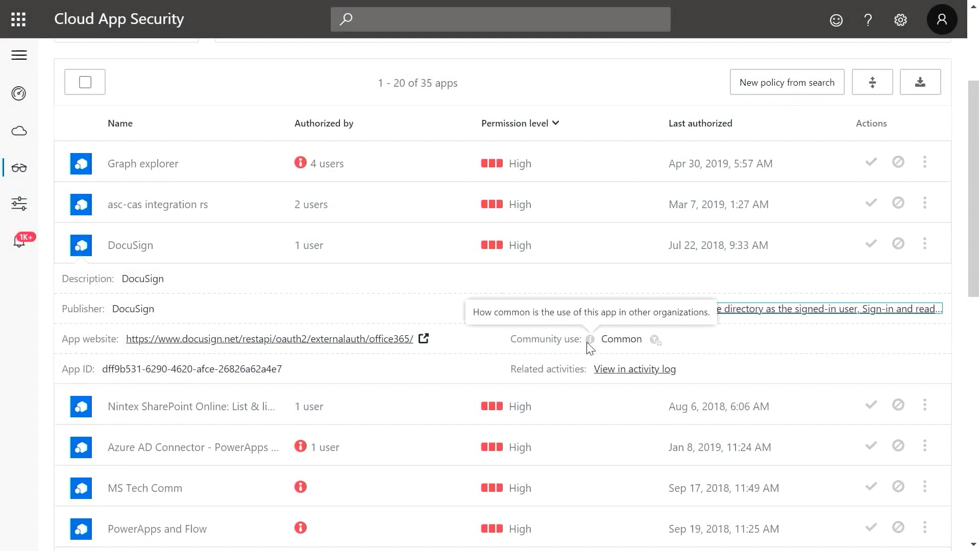Click New policy from search button

(x=787, y=82)
